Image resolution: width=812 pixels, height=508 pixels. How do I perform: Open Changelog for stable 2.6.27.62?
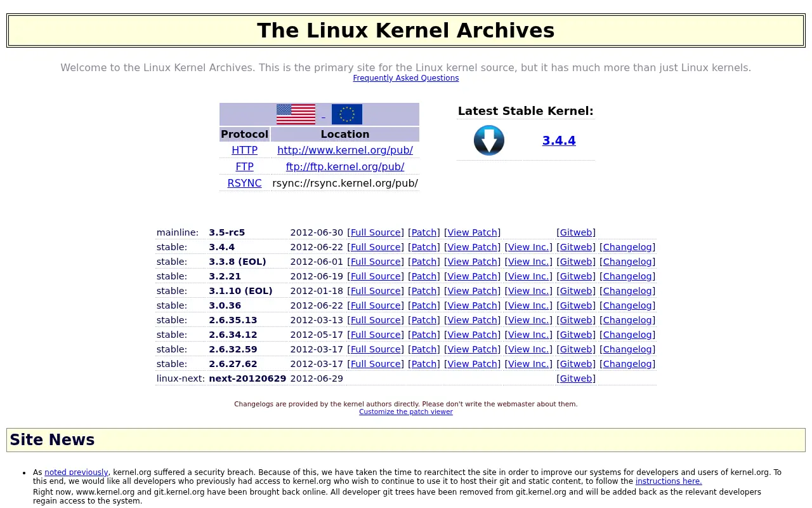(x=627, y=364)
